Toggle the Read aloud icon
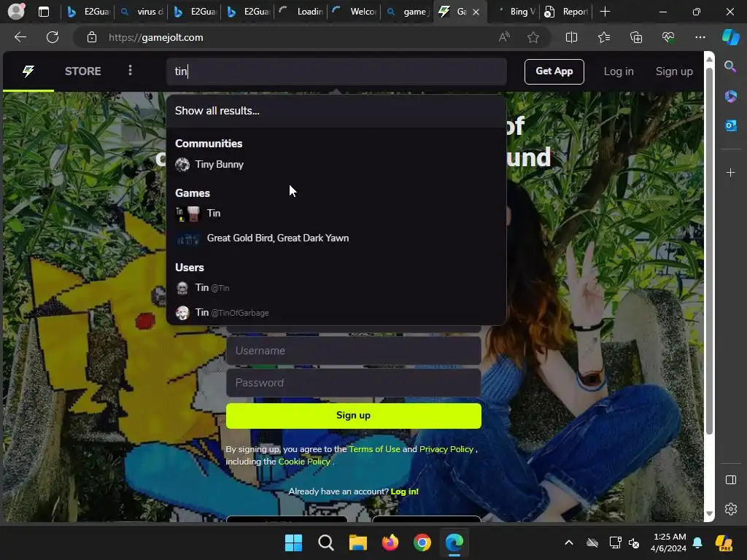 [504, 37]
